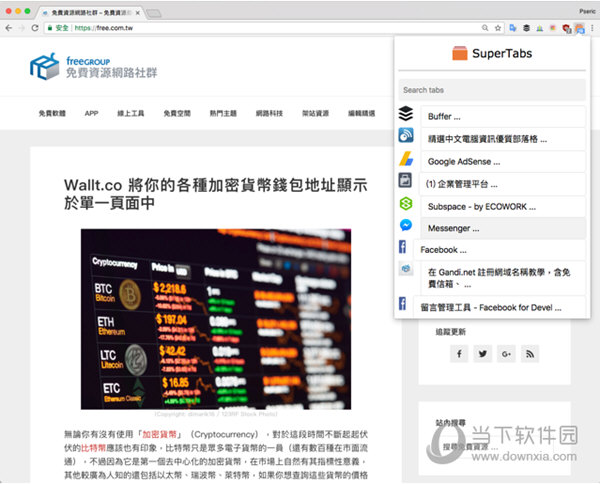Click the zoom magnifier icon in address bar
Viewport: 600px width, 484px height.
click(485, 28)
